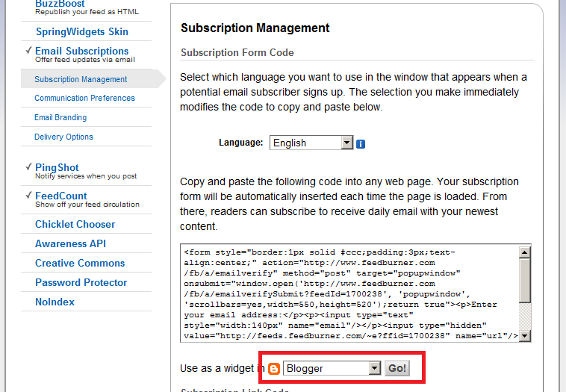Click 'Notify services when you post' text
Image resolution: width=566 pixels, height=392 pixels.
[x=86, y=176]
